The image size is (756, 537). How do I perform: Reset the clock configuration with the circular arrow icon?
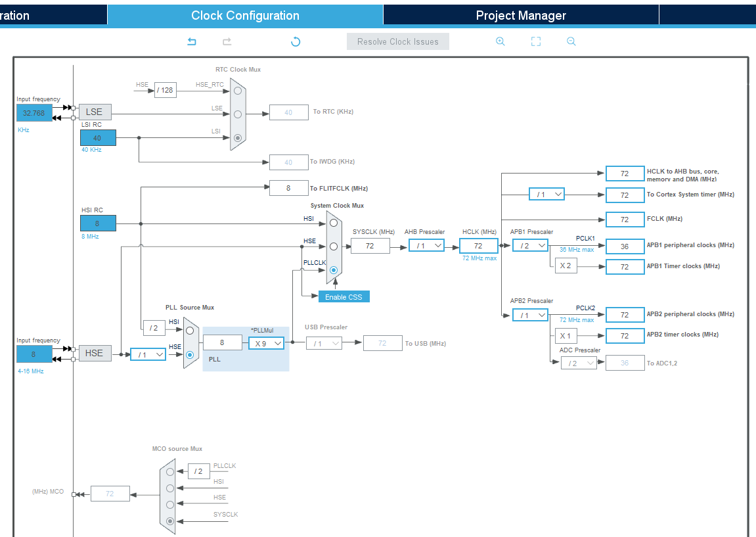(296, 41)
